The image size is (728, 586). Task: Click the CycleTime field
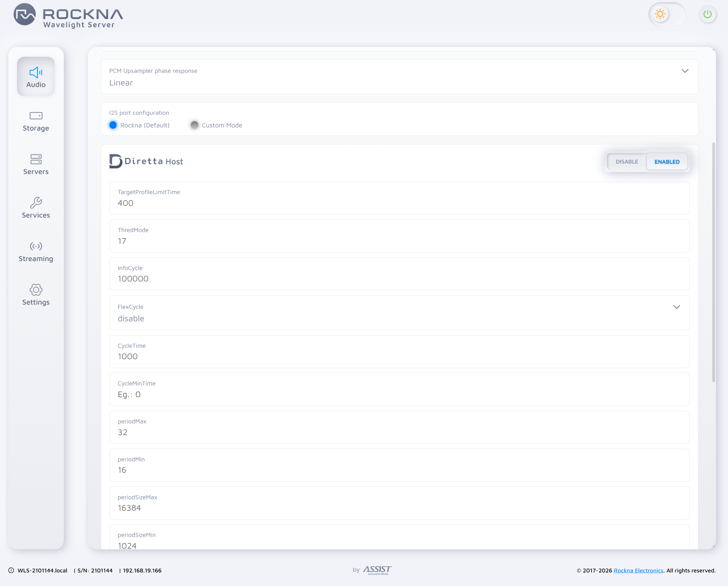(399, 351)
